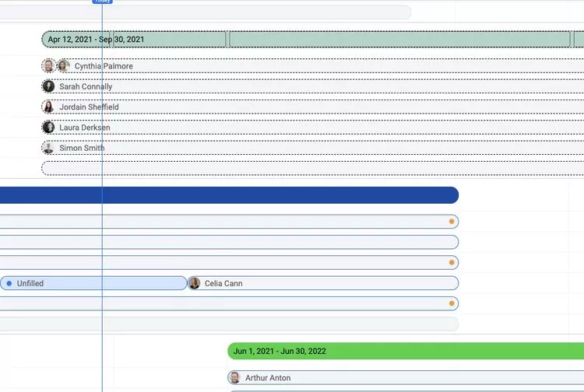Click orange dot on first row below dark blue bar
Image resolution: width=584 pixels, height=392 pixels.
(452, 222)
